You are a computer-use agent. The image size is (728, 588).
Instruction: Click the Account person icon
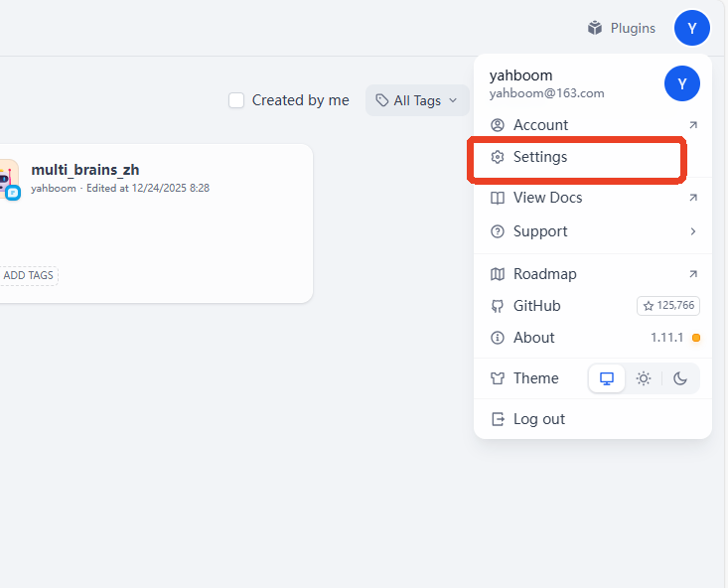tap(498, 125)
